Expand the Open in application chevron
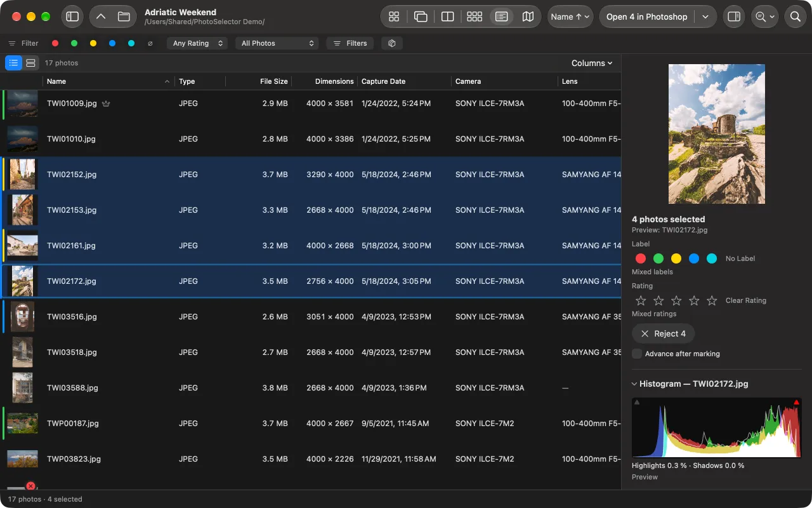The image size is (812, 508). tap(705, 17)
